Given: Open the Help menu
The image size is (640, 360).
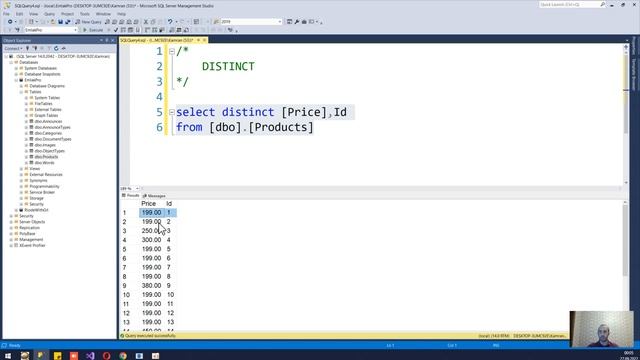Looking at the screenshot, I should click(122, 14).
